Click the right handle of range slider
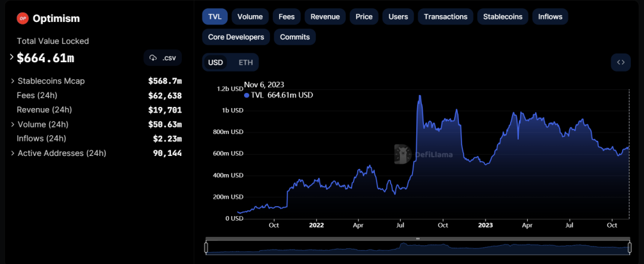644x264 pixels. [629, 247]
